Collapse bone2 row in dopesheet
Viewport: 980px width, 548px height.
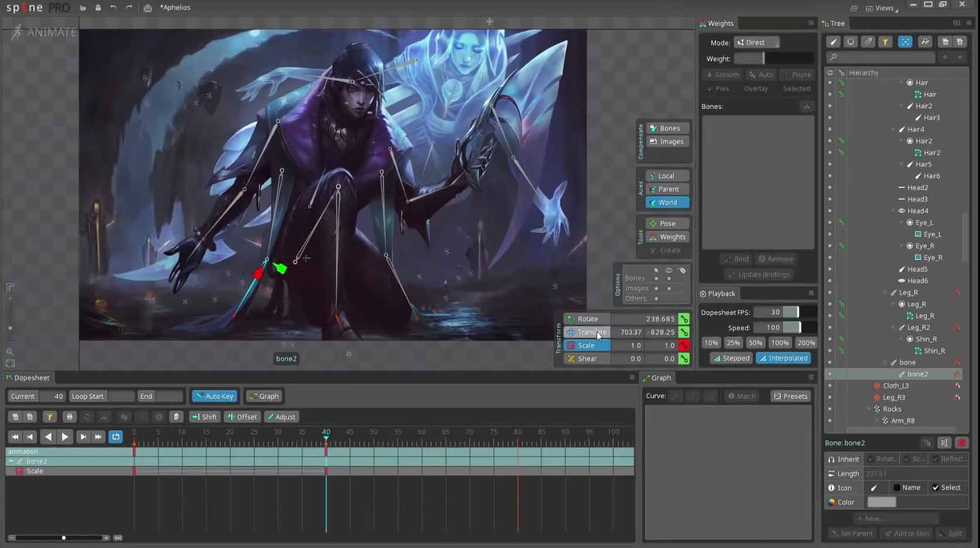point(11,461)
